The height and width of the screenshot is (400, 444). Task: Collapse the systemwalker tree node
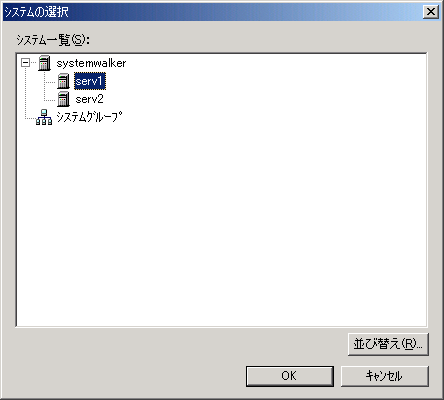(x=25, y=63)
